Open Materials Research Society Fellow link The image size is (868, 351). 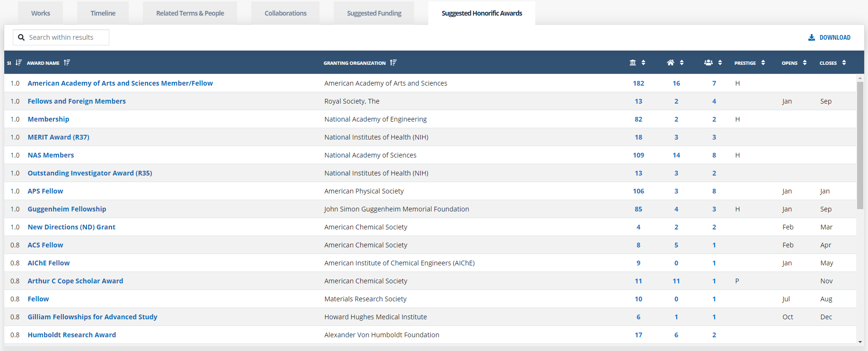(x=38, y=299)
